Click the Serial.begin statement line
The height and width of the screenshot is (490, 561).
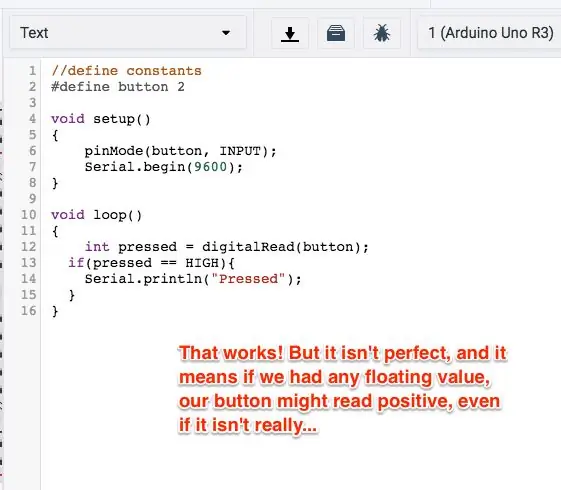point(164,167)
